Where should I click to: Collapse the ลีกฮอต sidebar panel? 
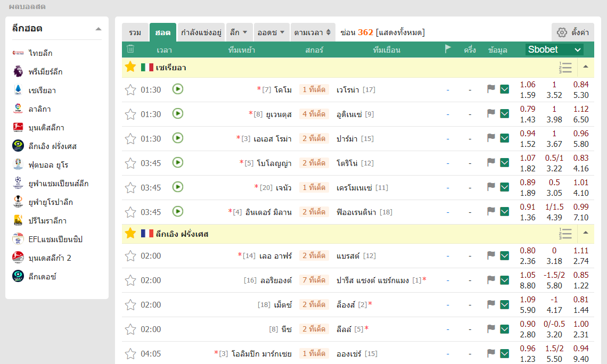pos(98,29)
